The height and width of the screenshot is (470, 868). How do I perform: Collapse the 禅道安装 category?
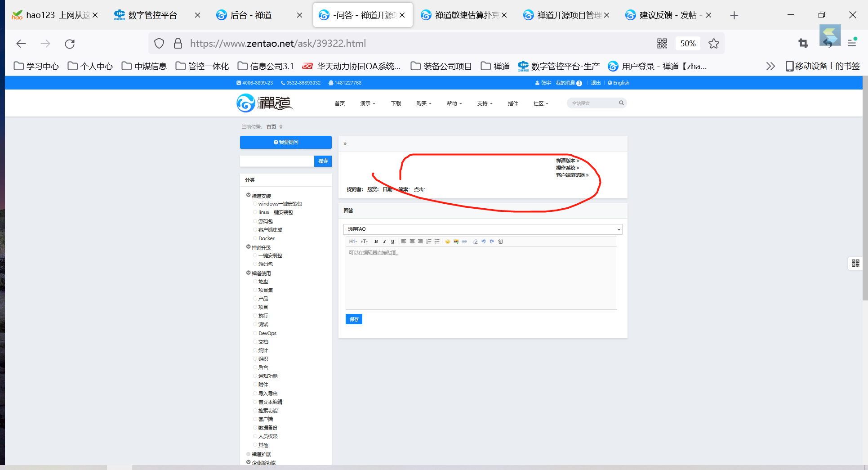coord(248,195)
